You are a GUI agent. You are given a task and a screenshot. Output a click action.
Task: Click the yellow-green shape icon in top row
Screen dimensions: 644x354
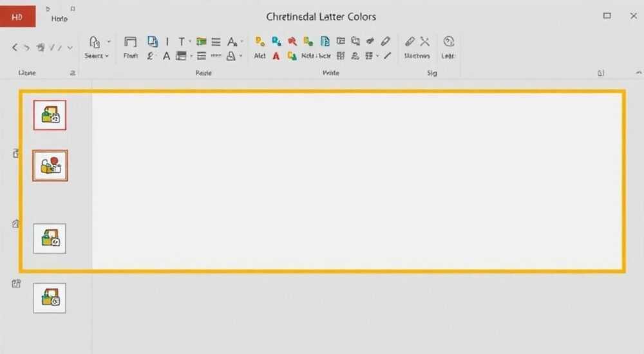click(308, 41)
